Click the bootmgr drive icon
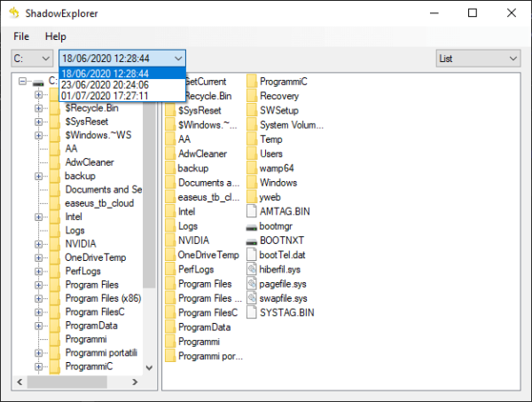 tap(252, 227)
